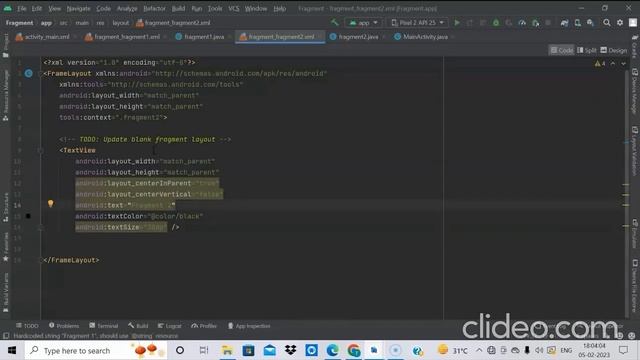Open the Emulator right sidebar panel
The image size is (640, 360).
635,234
